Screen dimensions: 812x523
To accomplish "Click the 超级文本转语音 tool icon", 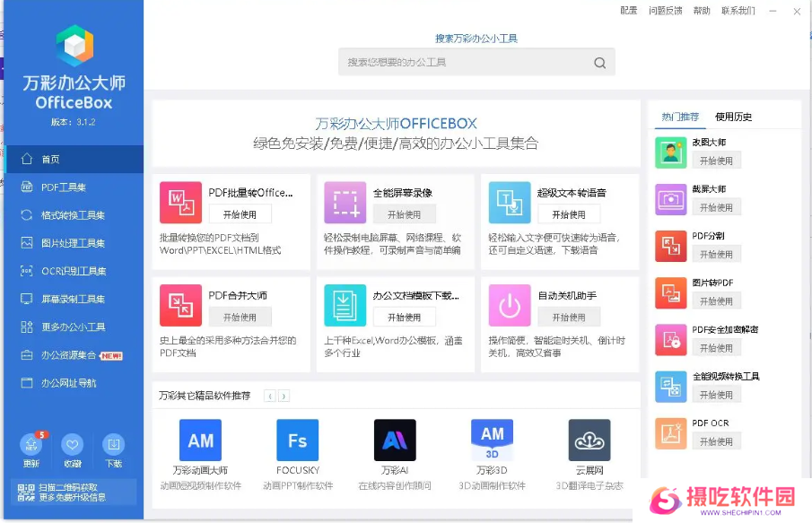I will pos(510,203).
